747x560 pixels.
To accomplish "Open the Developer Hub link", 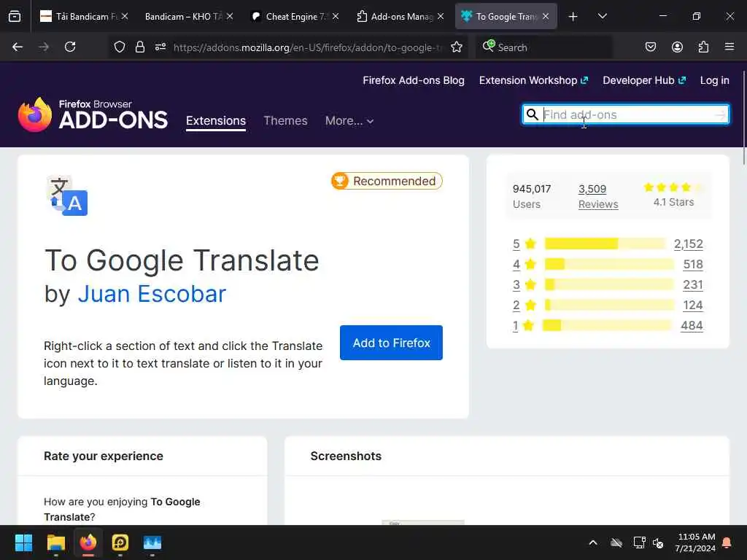I will point(644,80).
